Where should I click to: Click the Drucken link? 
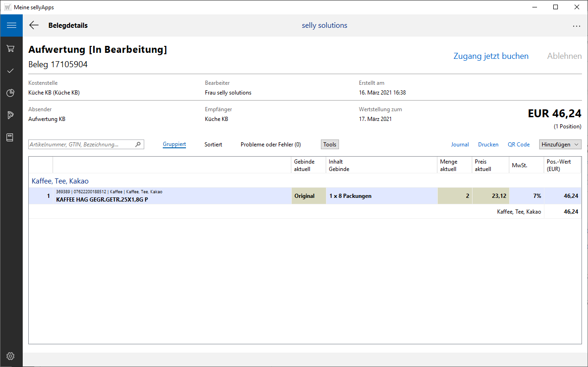tap(488, 145)
